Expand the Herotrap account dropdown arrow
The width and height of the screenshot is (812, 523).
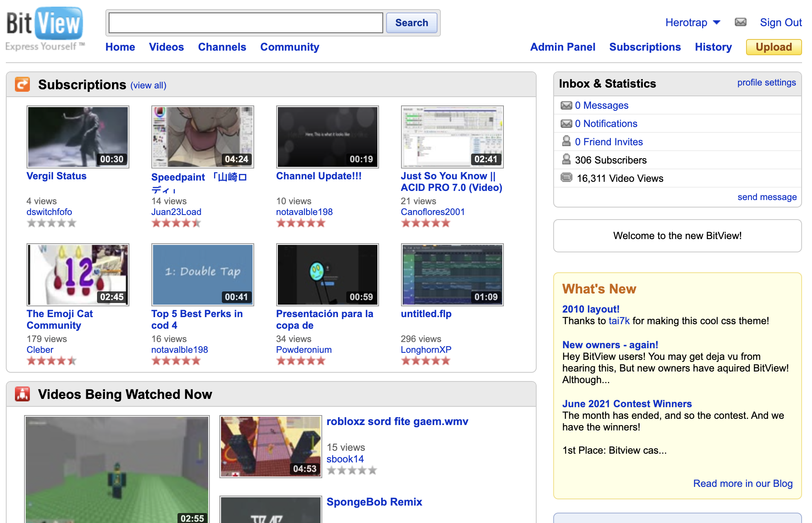[x=717, y=22]
